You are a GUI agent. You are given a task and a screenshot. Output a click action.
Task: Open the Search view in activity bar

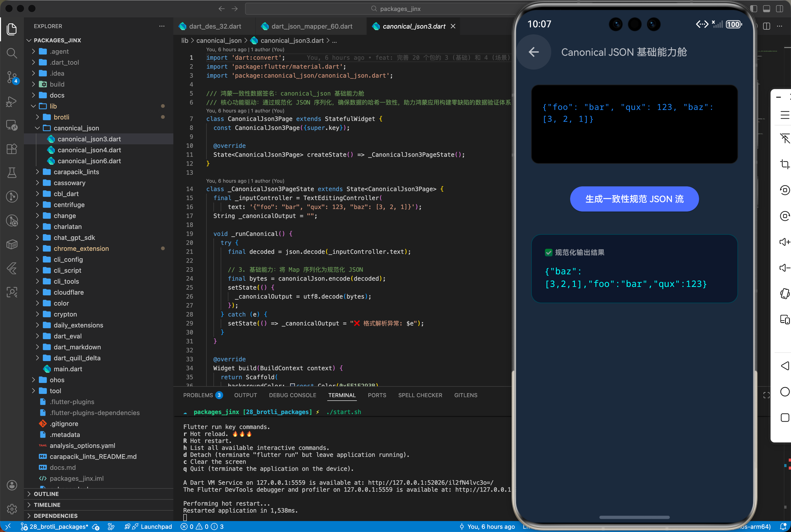pos(12,53)
